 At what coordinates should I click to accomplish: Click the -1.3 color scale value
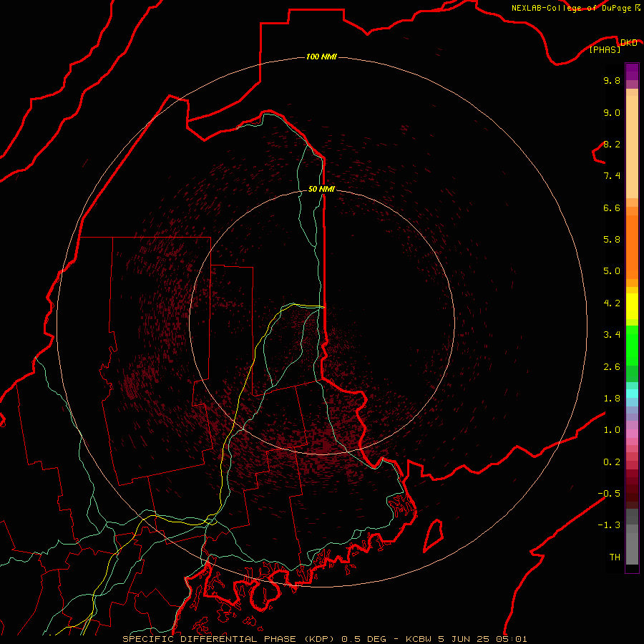pyautogui.click(x=609, y=525)
